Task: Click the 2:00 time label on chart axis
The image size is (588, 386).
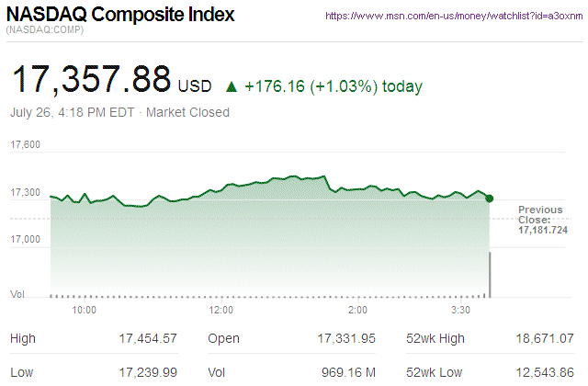Action: tap(358, 310)
